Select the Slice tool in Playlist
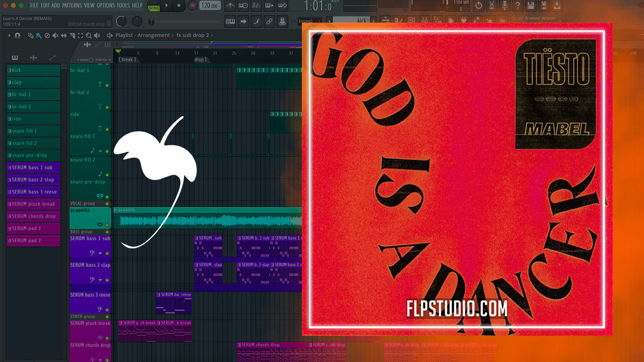The image size is (644, 362). (x=72, y=36)
